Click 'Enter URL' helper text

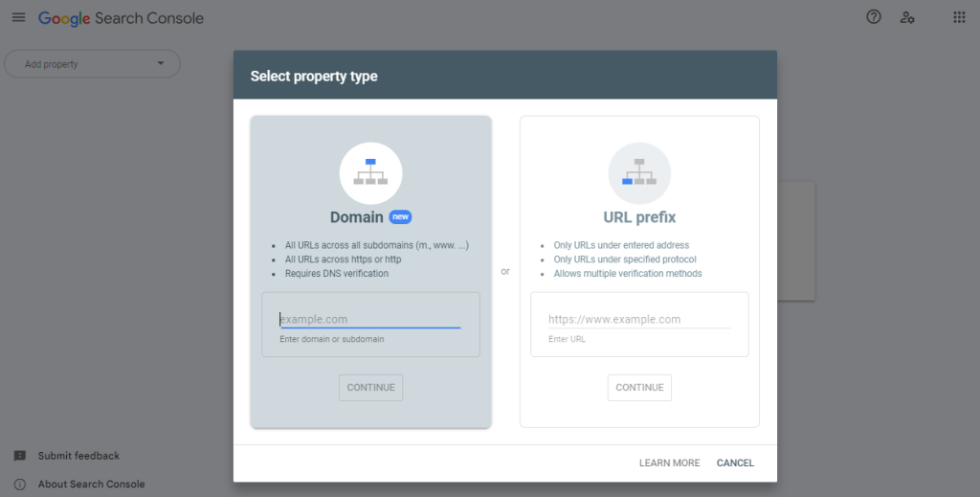click(x=567, y=339)
